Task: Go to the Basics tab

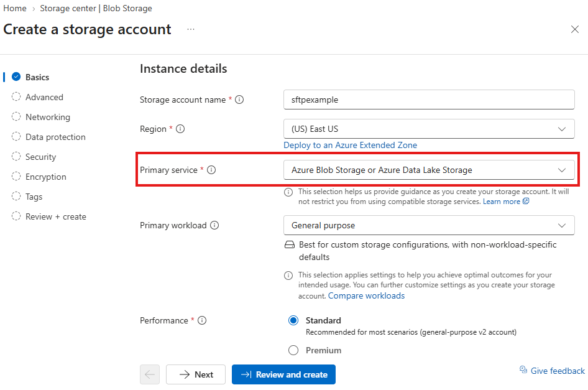Action: point(37,77)
